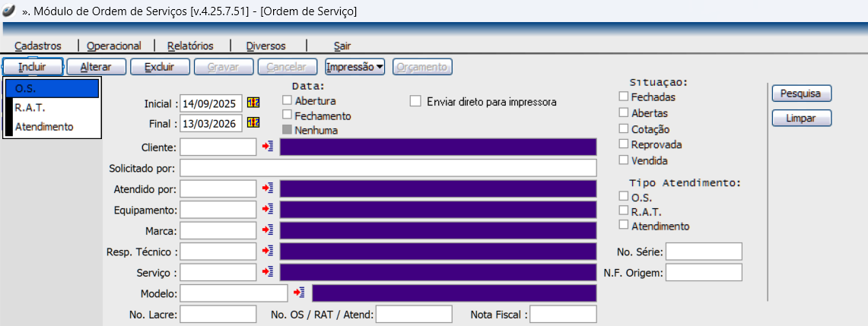Viewport: 868px width, 326px height.
Task: Click the Marca lookup icon
Action: click(268, 229)
